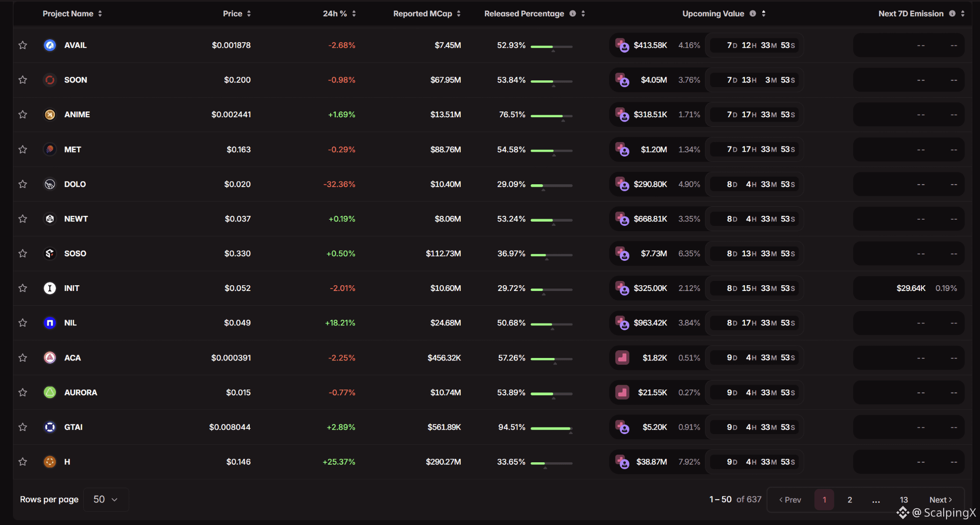Click ANIME released percentage progress bar
980x525 pixels.
(552, 116)
